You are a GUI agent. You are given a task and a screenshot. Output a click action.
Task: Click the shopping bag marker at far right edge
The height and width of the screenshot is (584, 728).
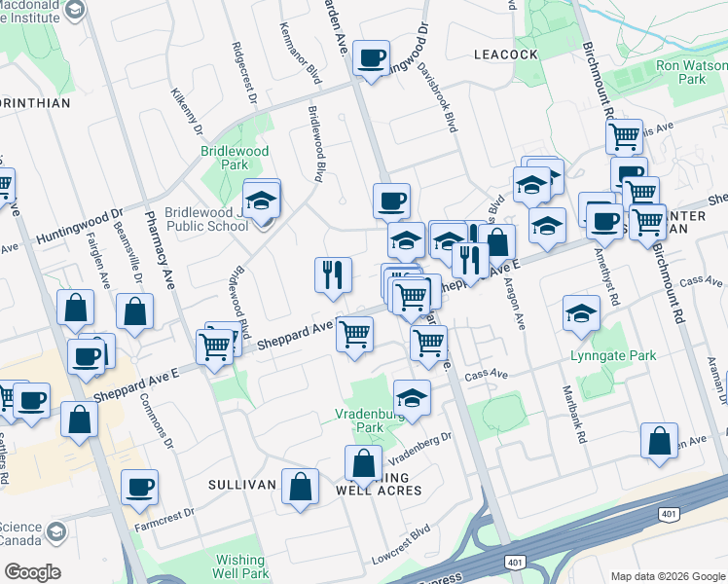click(x=659, y=444)
